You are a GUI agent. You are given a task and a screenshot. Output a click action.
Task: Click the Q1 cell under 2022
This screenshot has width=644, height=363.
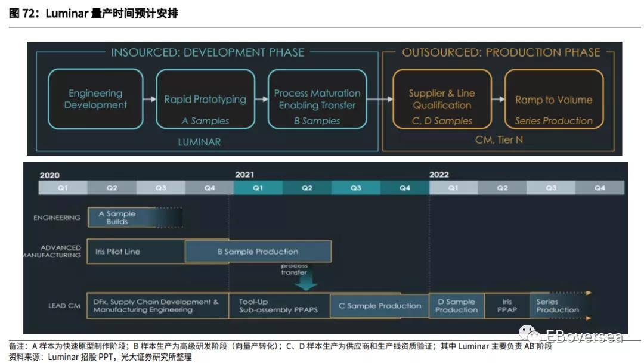click(x=453, y=188)
